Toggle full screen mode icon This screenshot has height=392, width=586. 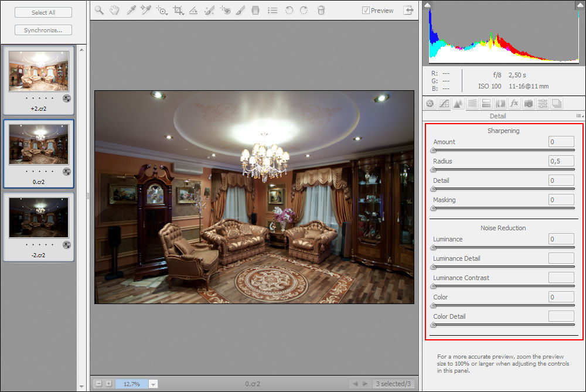tap(408, 11)
